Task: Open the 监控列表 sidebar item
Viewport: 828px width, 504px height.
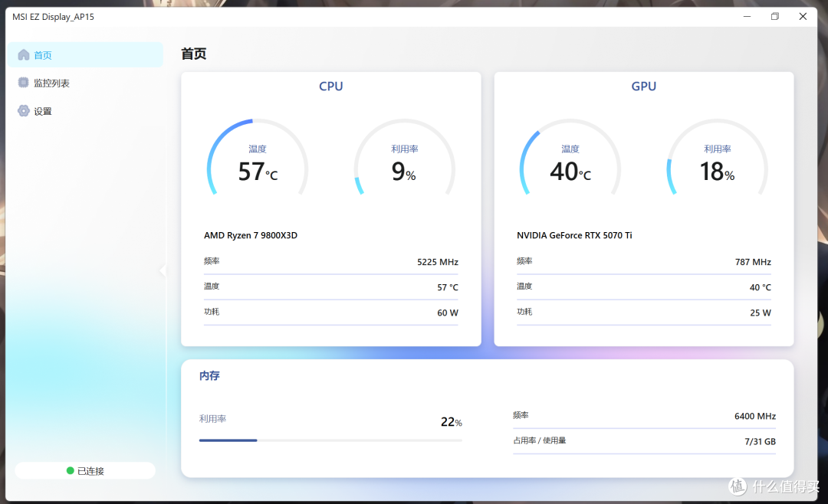Action: click(x=85, y=83)
